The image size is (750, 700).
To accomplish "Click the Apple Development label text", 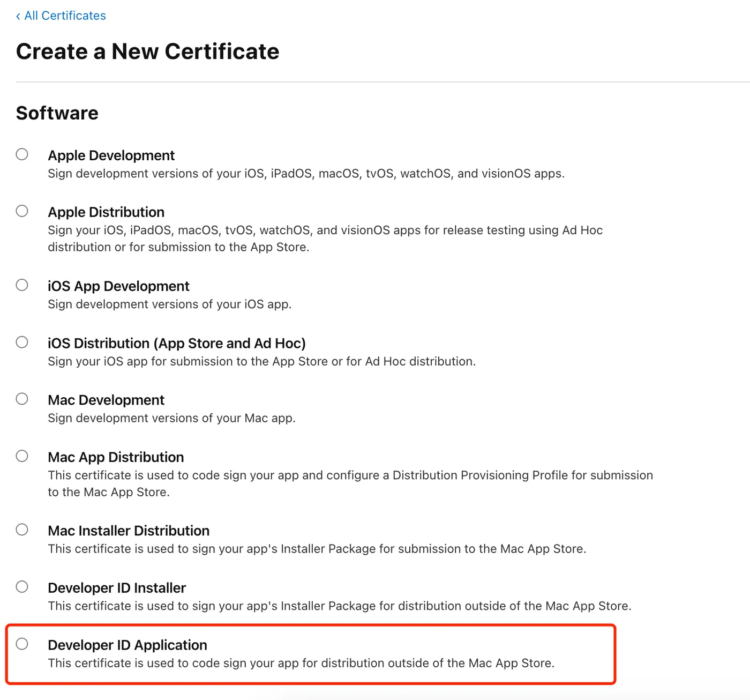I will point(111,155).
